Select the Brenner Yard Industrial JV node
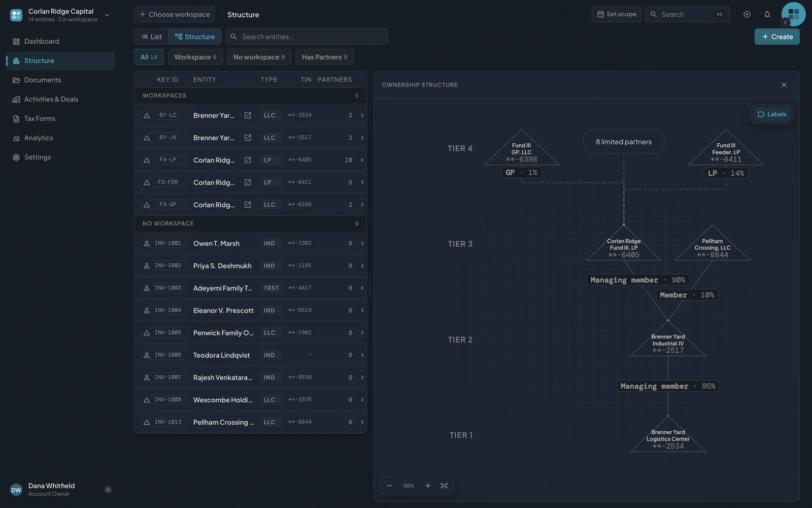The image size is (812, 508). click(x=668, y=340)
